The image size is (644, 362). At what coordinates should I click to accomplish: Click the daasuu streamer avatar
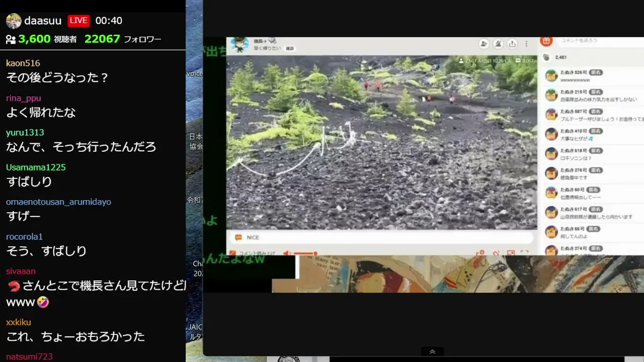[14, 21]
